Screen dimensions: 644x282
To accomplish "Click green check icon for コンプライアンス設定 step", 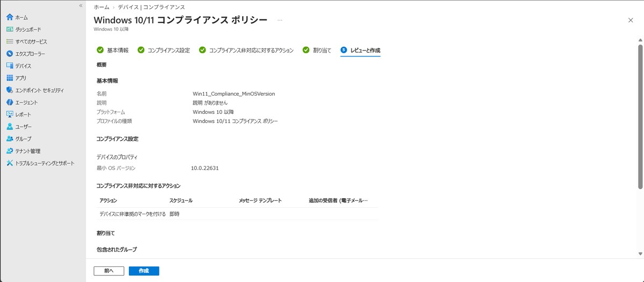I will (141, 50).
